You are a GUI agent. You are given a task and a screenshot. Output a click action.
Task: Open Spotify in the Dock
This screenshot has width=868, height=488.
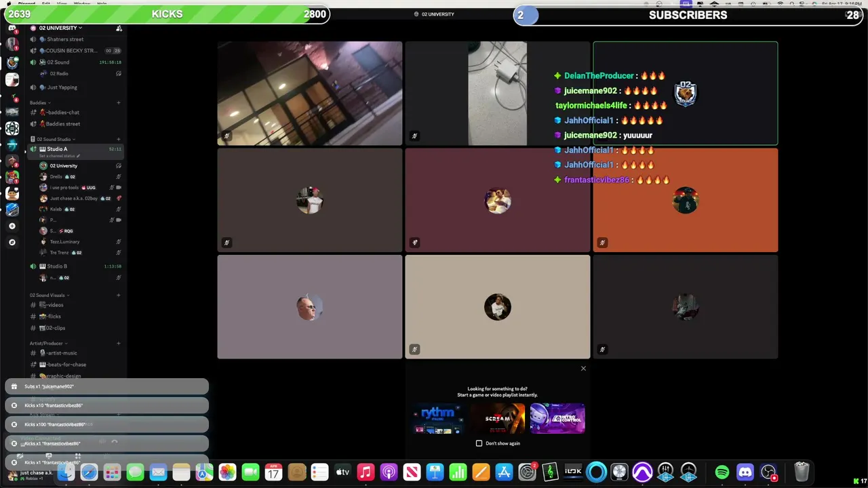[722, 472]
